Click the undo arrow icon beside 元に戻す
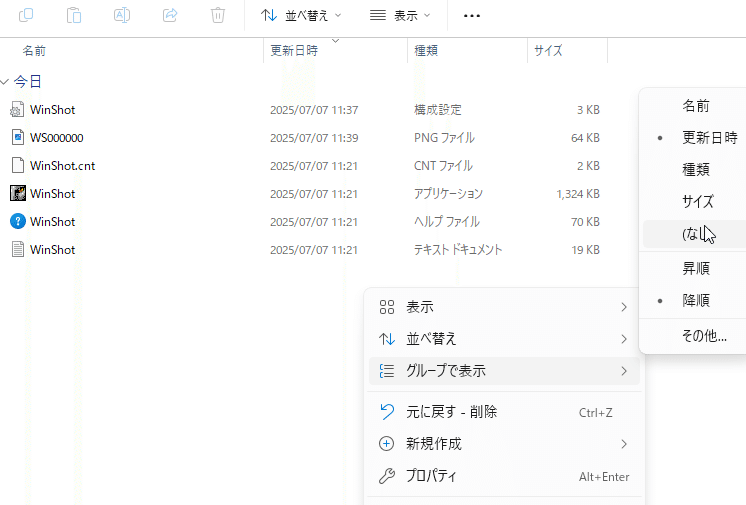The width and height of the screenshot is (746, 505). 386,412
